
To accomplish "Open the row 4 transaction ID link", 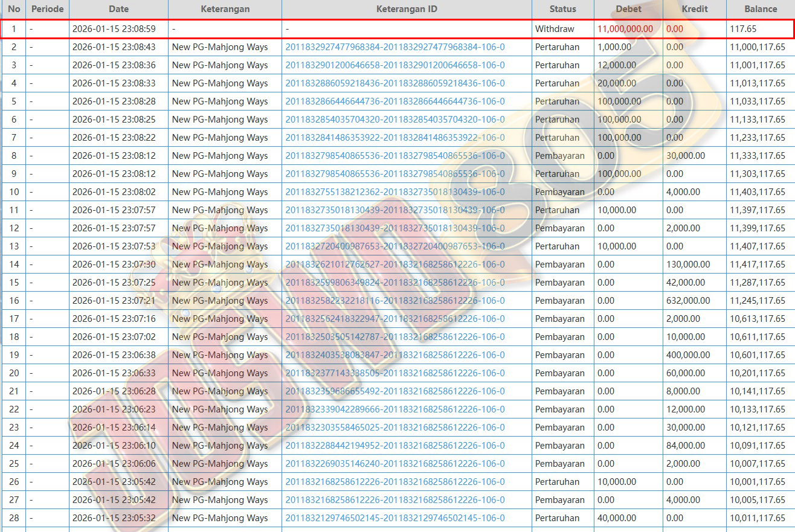I will pos(394,83).
